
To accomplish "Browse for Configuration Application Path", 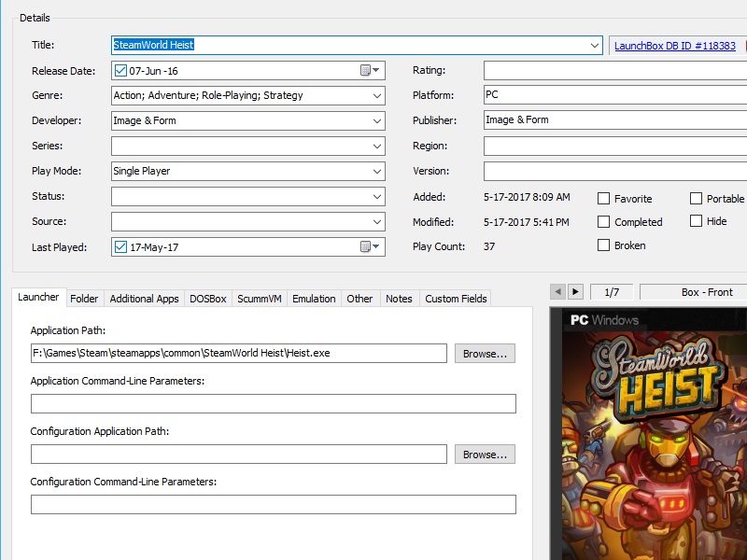I will pos(485,455).
